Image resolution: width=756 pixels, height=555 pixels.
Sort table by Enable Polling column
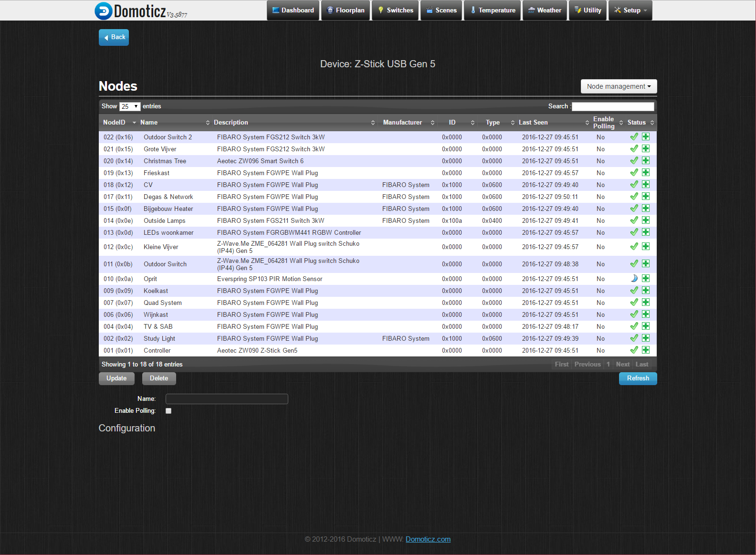[x=608, y=123]
